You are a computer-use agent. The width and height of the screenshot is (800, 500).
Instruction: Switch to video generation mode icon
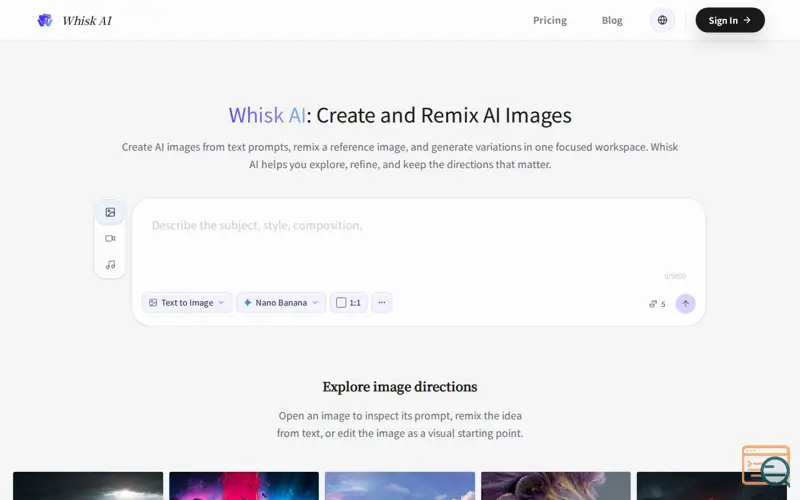[110, 238]
